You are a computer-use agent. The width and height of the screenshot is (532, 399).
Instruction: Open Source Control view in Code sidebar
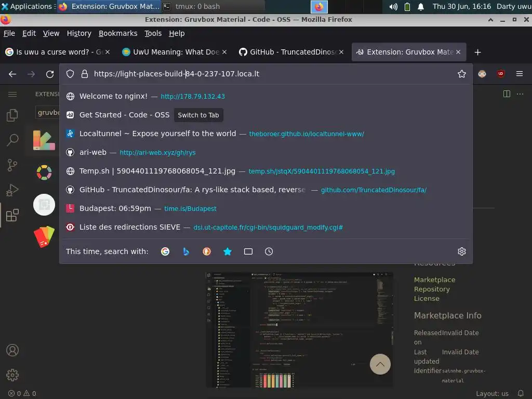12,165
